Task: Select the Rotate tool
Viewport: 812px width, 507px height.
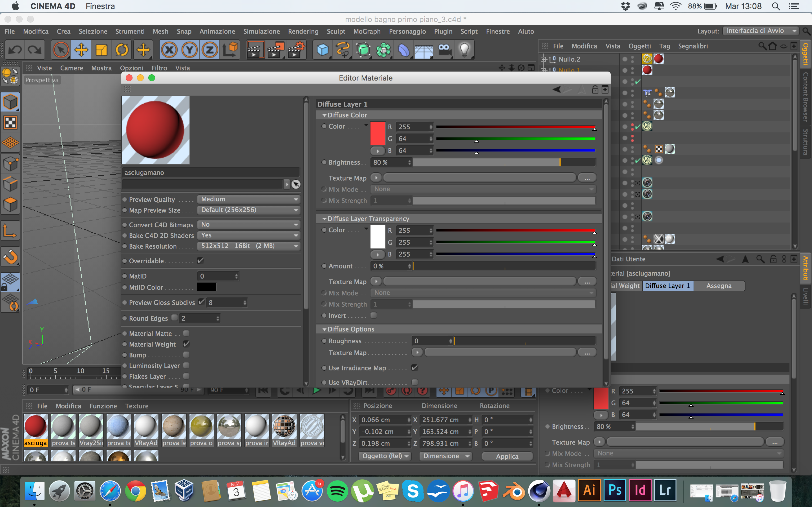Action: click(122, 50)
